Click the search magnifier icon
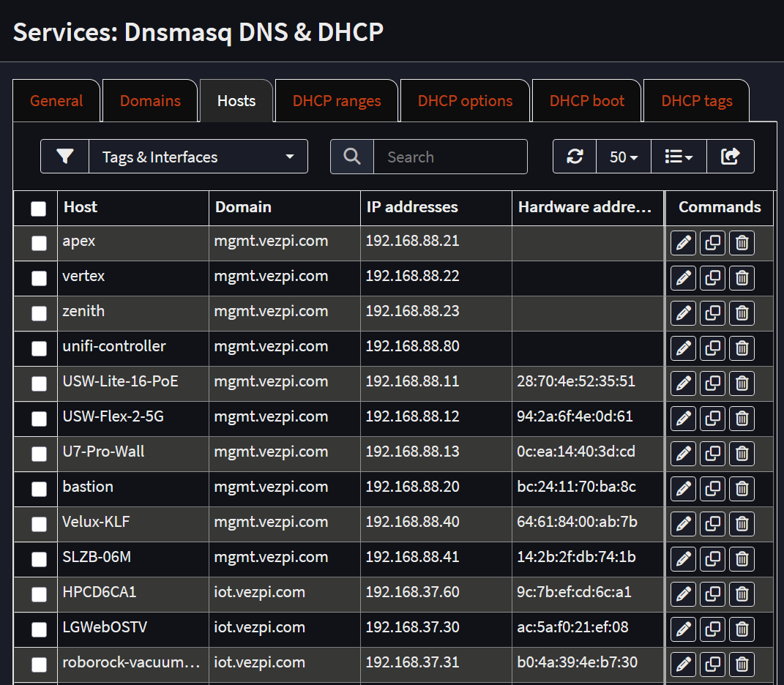784x685 pixels. coord(351,156)
